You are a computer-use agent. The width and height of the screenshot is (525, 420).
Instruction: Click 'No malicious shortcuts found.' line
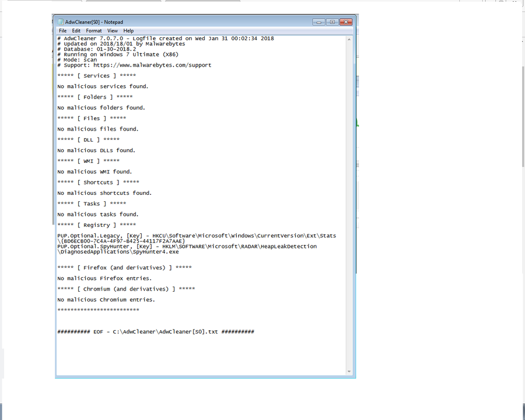point(104,193)
